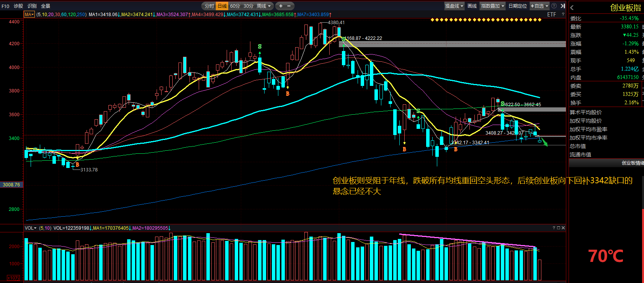The height and width of the screenshot is (283, 644).
Task: Click the 最新 price 3380.15
Action: click(630, 27)
